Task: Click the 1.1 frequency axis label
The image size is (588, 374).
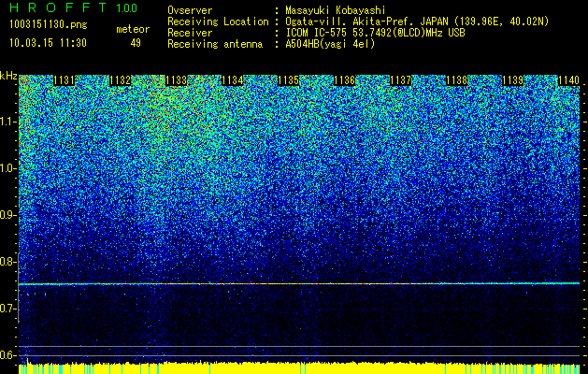Action: coord(7,122)
